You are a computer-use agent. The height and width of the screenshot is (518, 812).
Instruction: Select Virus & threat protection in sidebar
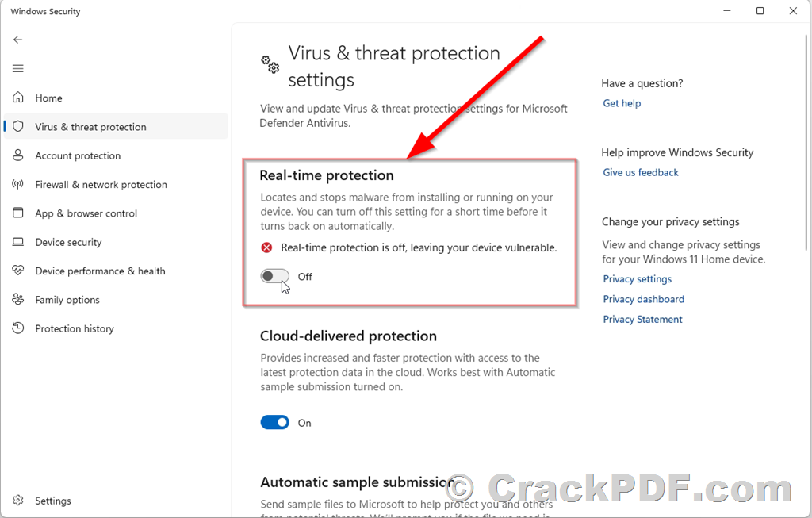90,127
